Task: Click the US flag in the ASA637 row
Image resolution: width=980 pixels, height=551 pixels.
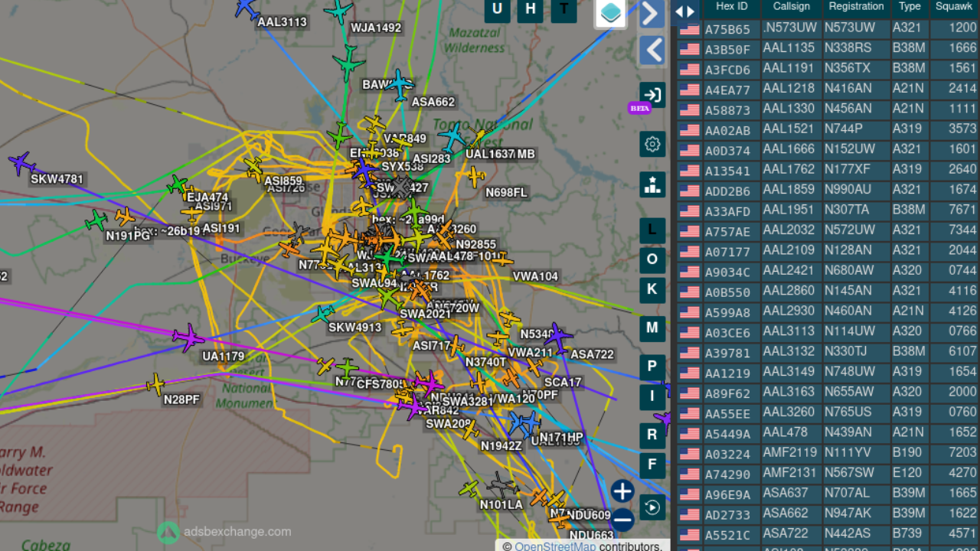Action: [x=689, y=494]
